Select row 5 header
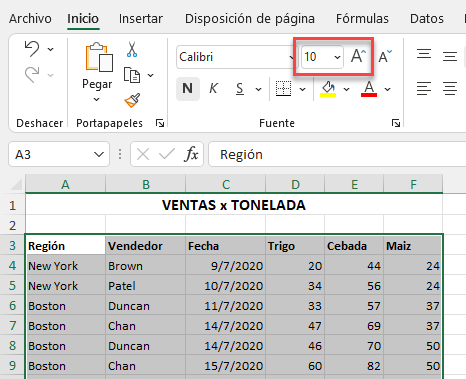This screenshot has width=466, height=379. coord(12,286)
